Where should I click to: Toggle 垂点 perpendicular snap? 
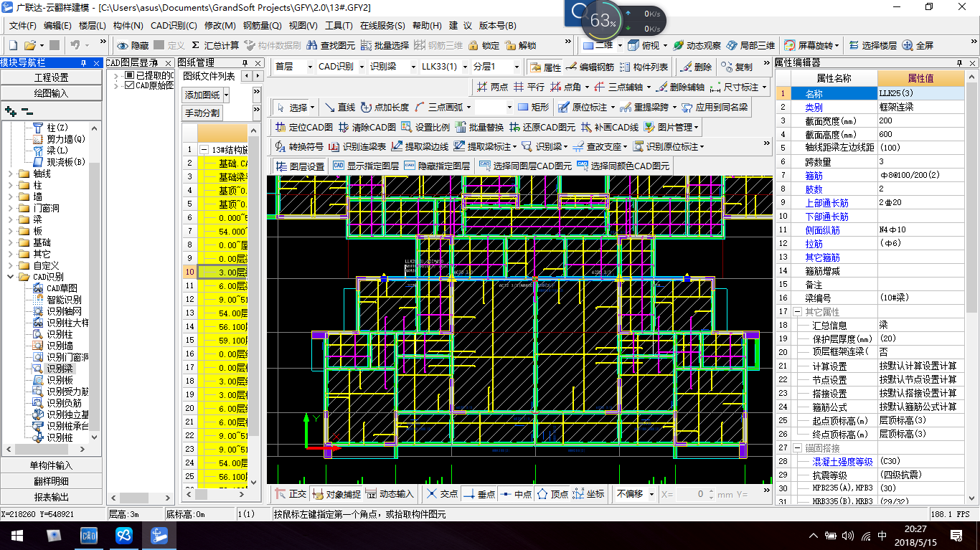479,494
